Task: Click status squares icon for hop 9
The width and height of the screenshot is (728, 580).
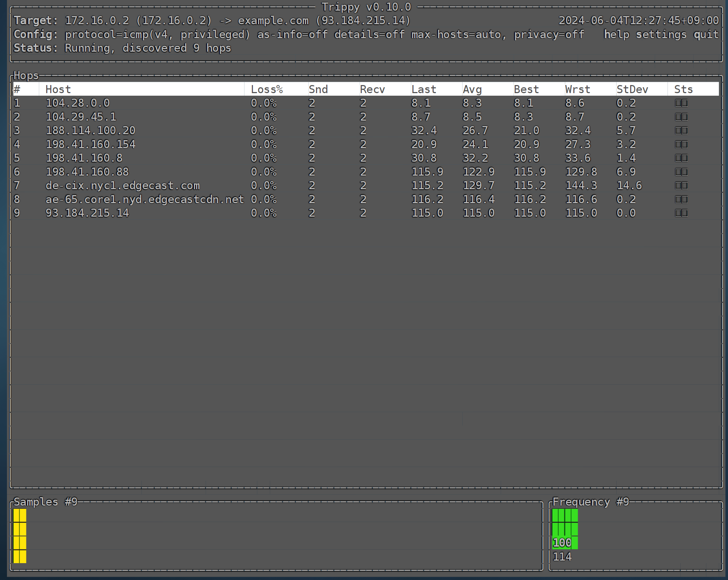Action: click(681, 213)
